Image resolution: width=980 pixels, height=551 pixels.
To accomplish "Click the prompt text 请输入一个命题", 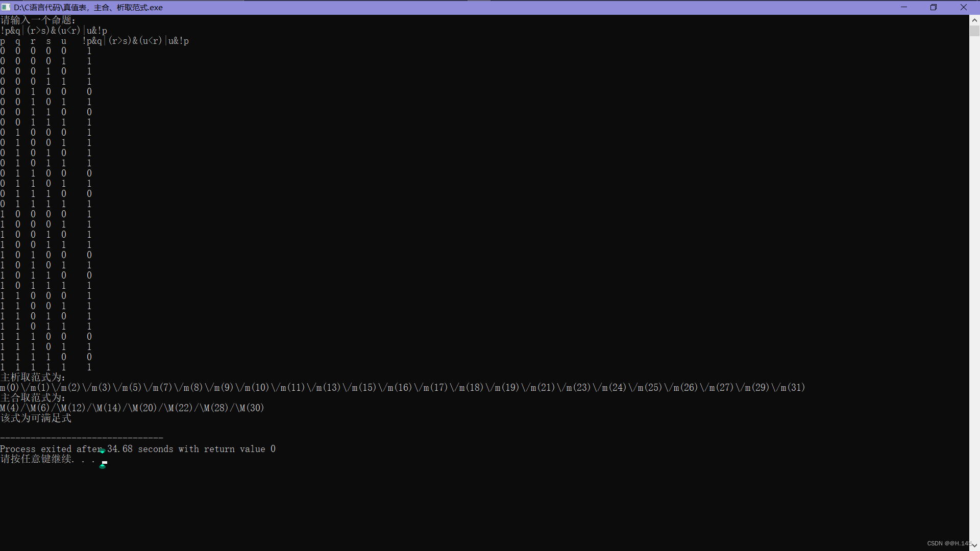I will pyautogui.click(x=38, y=20).
